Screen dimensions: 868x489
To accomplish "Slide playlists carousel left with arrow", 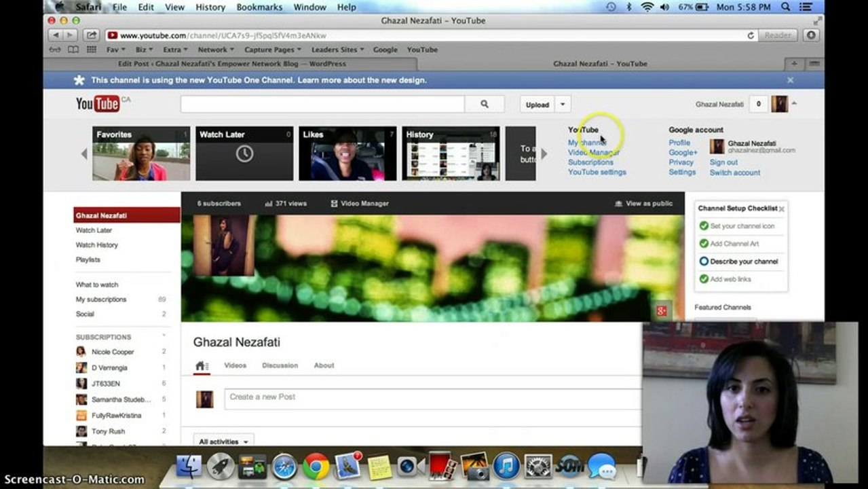I will (x=84, y=154).
